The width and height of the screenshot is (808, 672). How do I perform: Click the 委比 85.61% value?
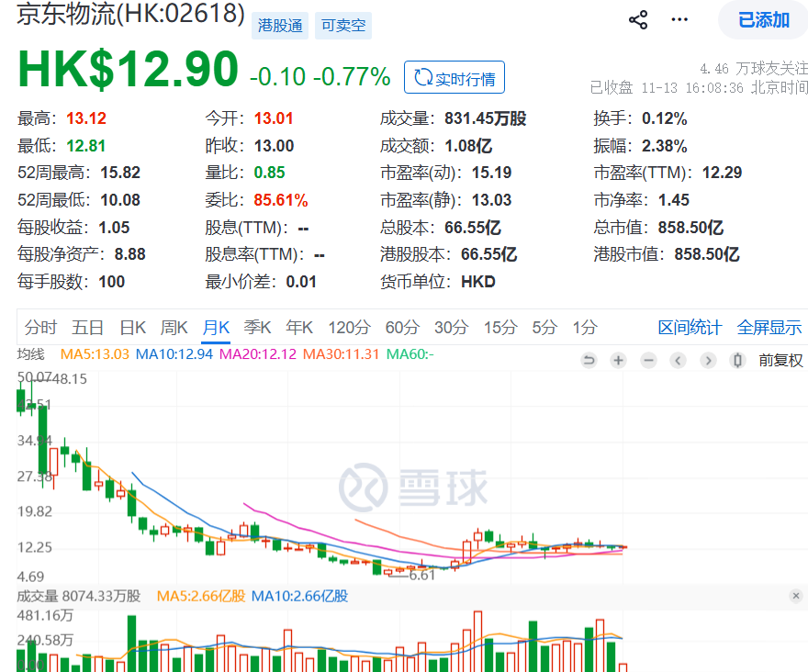pos(281,200)
